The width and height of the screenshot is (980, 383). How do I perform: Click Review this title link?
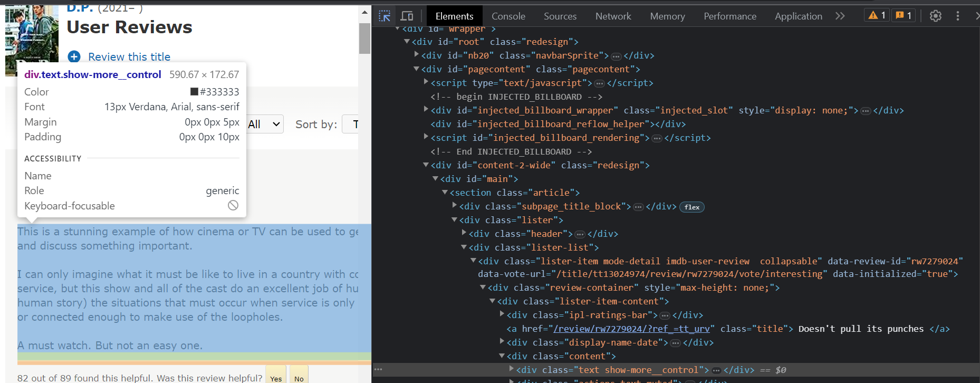tap(129, 56)
